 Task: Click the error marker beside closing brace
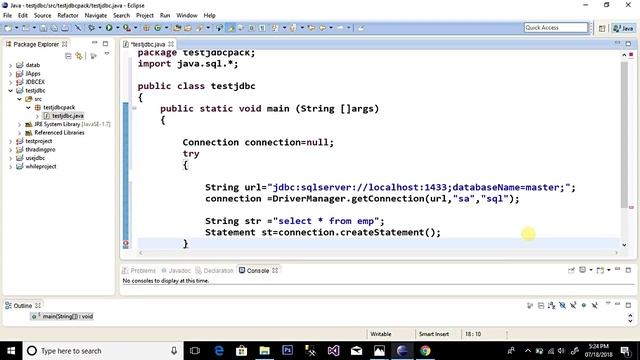pyautogui.click(x=126, y=244)
